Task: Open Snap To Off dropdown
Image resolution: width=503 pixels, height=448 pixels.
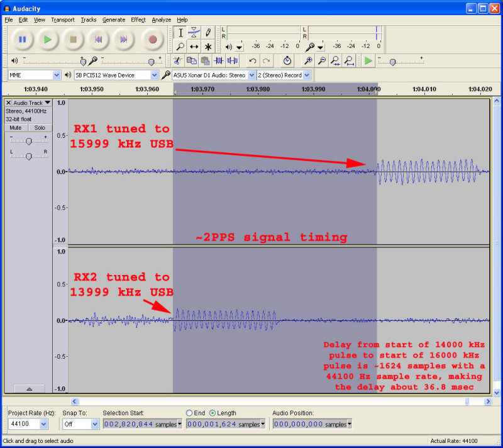Action: pos(95,424)
